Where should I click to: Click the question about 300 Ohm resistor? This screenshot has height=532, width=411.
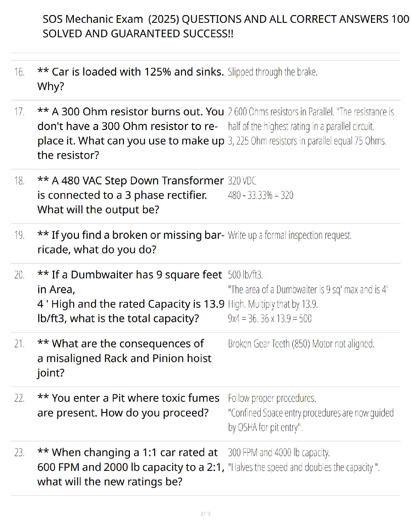pos(131,133)
